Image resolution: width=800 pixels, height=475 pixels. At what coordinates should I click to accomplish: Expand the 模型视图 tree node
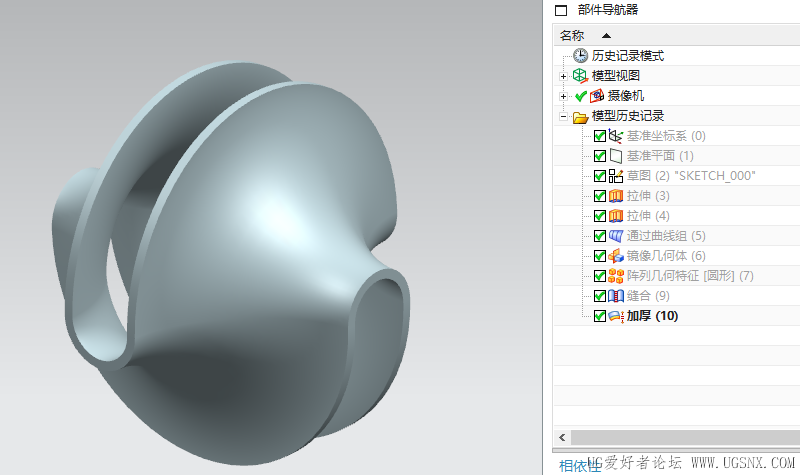pyautogui.click(x=564, y=76)
